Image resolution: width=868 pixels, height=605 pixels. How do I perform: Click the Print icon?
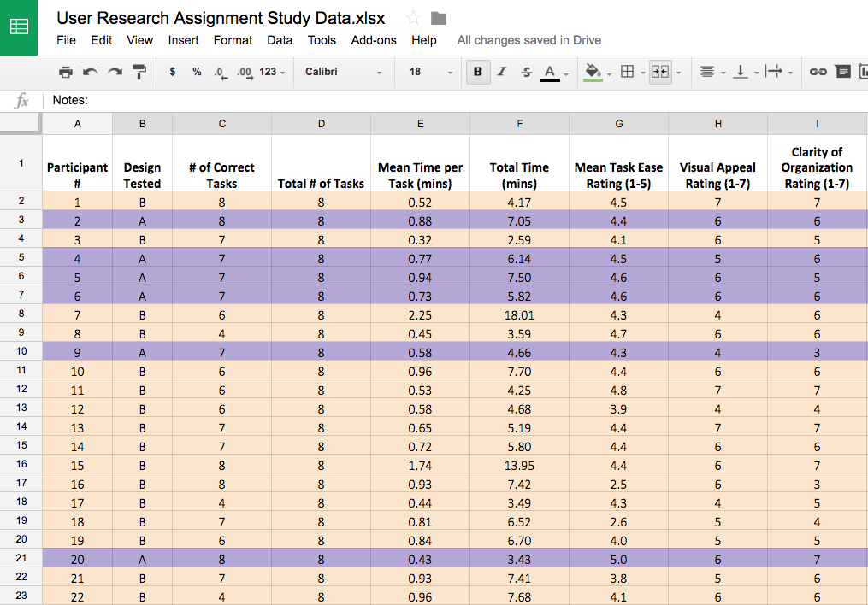pos(66,72)
